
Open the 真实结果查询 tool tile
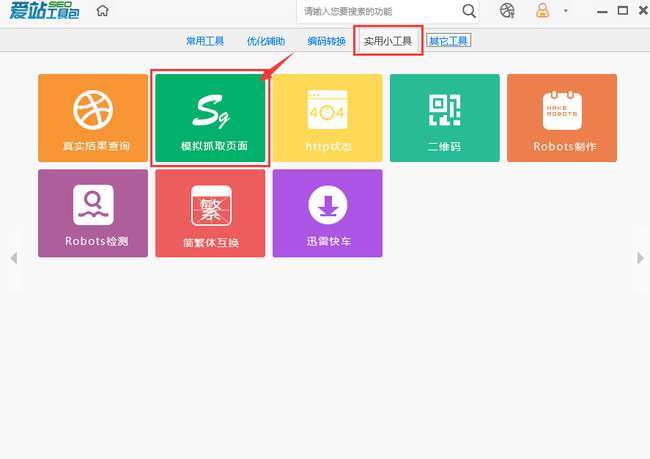[x=93, y=118]
